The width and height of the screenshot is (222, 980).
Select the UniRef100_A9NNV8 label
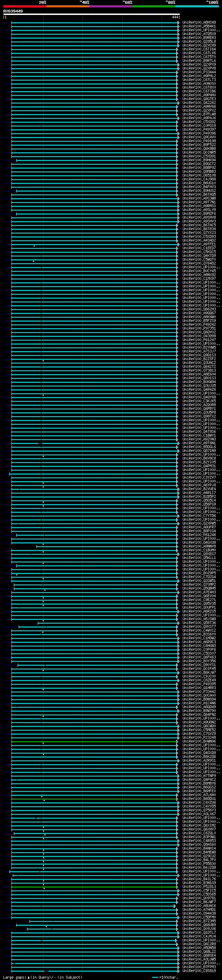tap(199, 546)
